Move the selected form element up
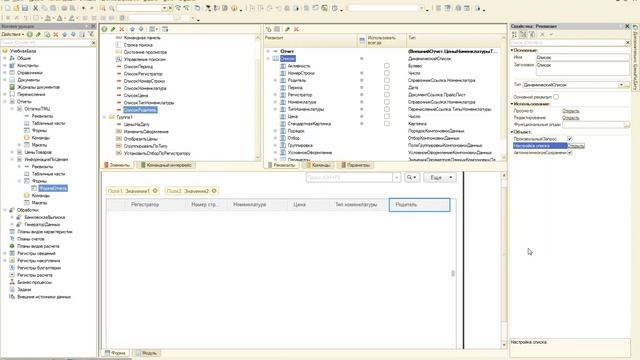 click(x=132, y=29)
